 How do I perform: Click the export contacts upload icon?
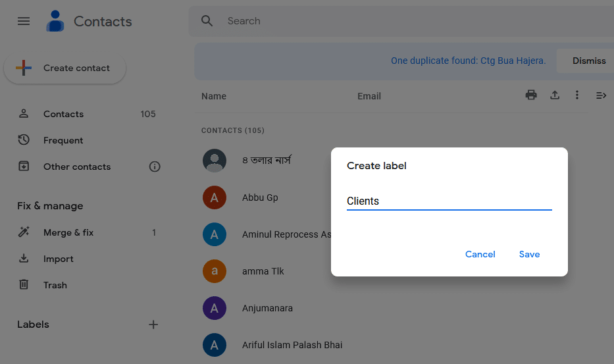click(555, 95)
